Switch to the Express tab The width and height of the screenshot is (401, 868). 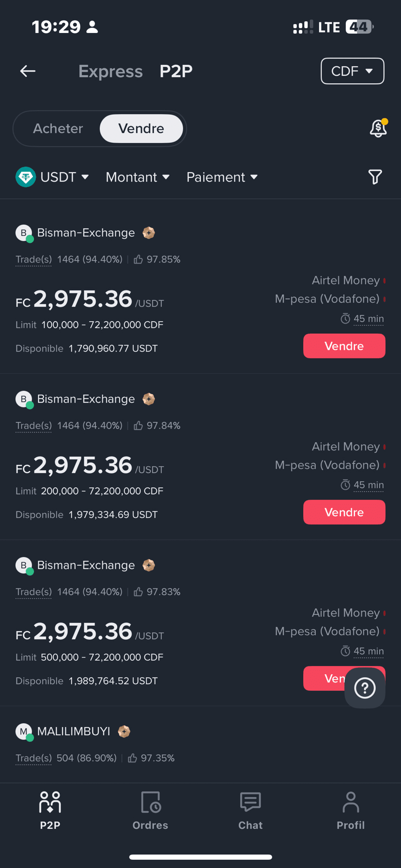[x=110, y=71]
